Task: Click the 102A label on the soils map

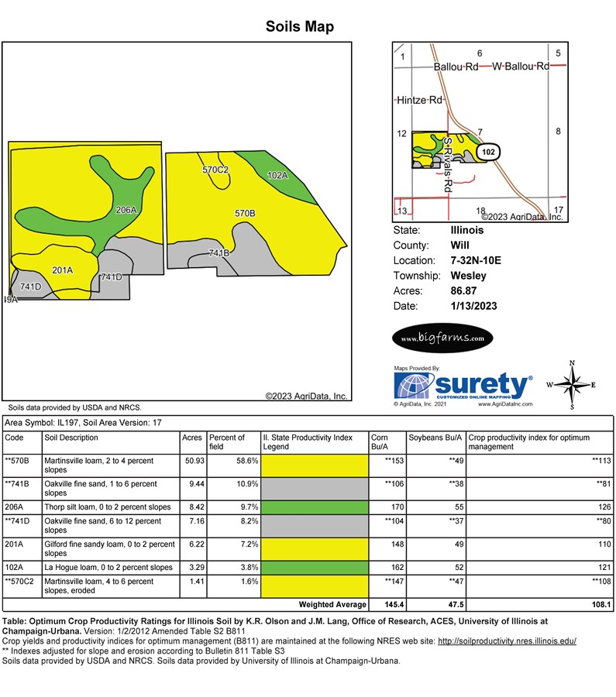Action: (x=277, y=176)
